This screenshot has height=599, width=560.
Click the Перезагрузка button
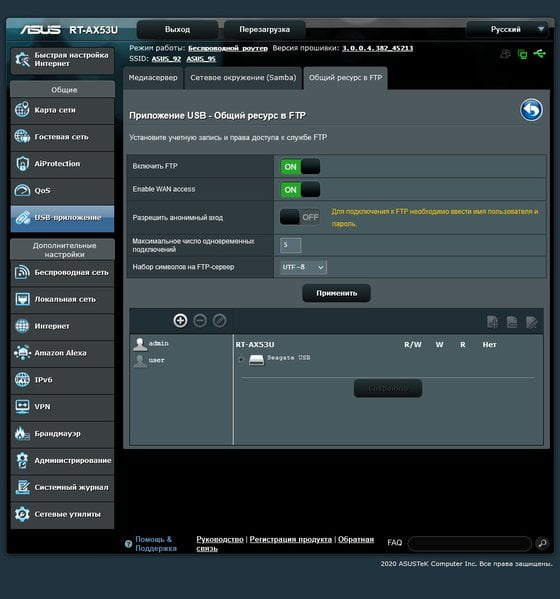pyautogui.click(x=265, y=29)
